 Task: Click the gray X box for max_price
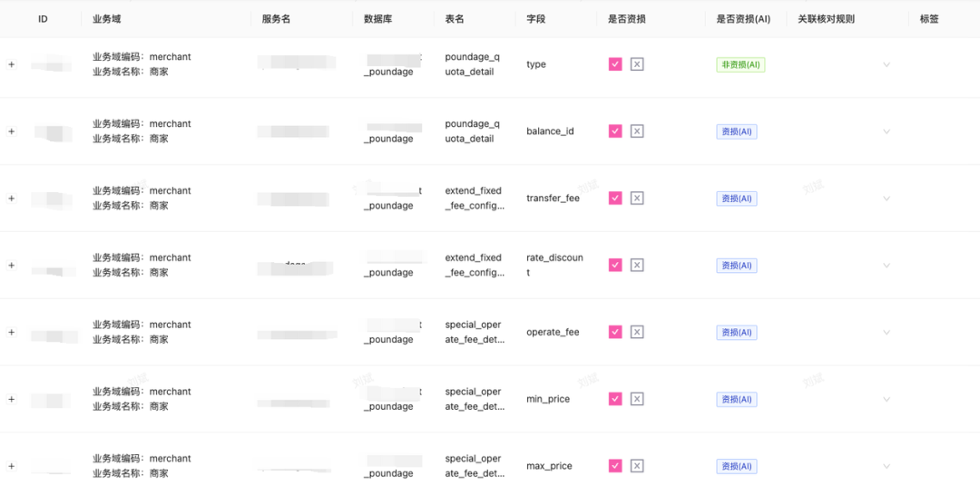(x=637, y=466)
